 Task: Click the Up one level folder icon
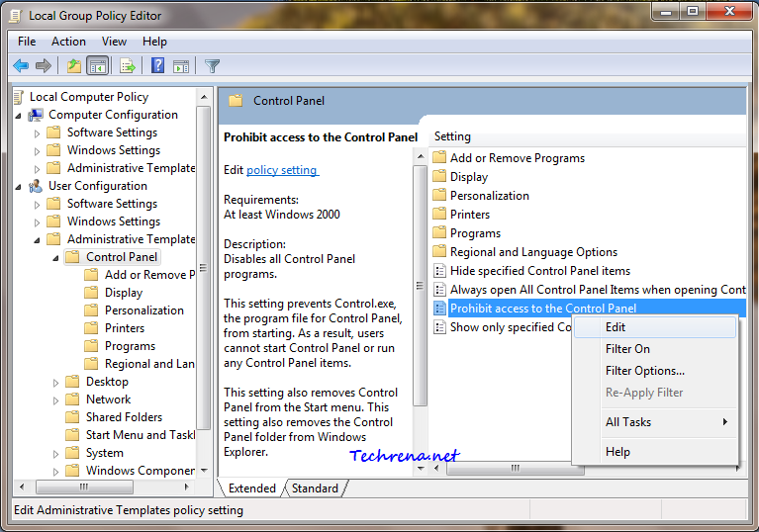coord(73,65)
